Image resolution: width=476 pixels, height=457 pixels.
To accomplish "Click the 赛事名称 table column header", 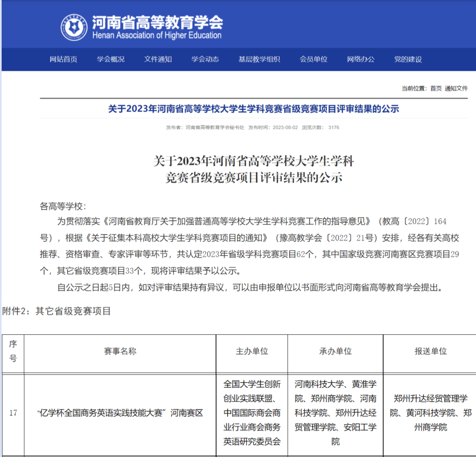I will click(x=120, y=351).
